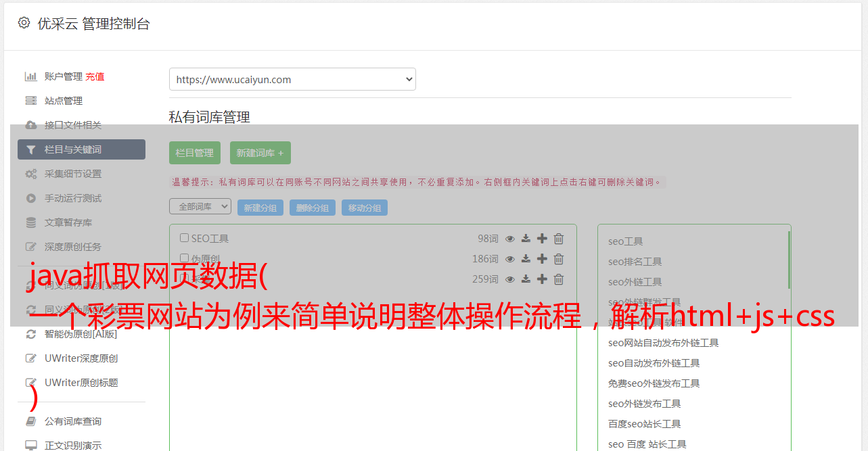868x451 pixels.
Task: Select 'seo自动发布外链工具' keyword
Action: point(654,363)
